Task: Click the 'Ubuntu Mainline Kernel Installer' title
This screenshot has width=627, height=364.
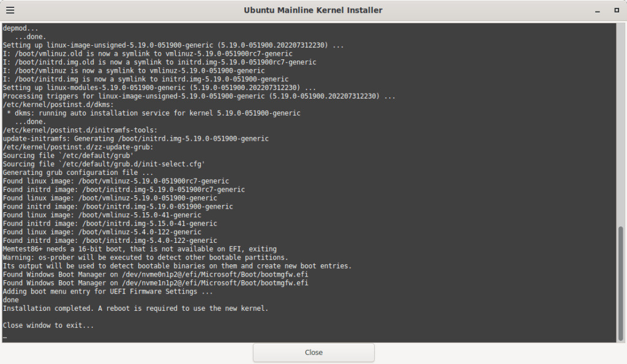Action: click(313, 10)
